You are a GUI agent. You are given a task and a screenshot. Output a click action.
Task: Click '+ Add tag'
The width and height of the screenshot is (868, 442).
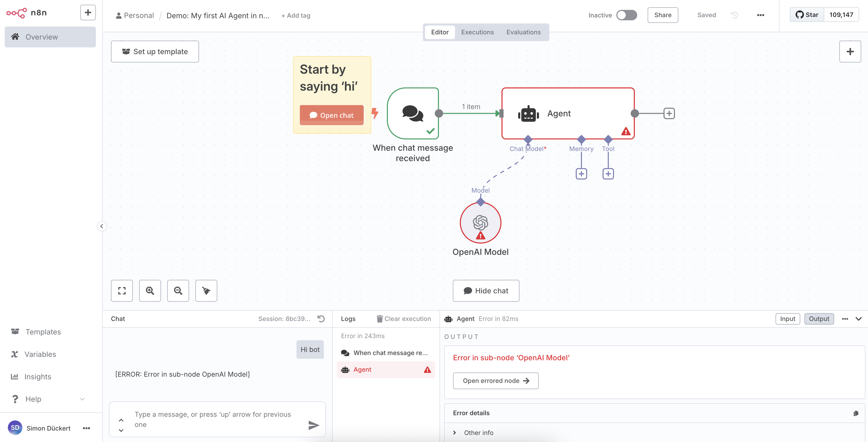pyautogui.click(x=295, y=15)
